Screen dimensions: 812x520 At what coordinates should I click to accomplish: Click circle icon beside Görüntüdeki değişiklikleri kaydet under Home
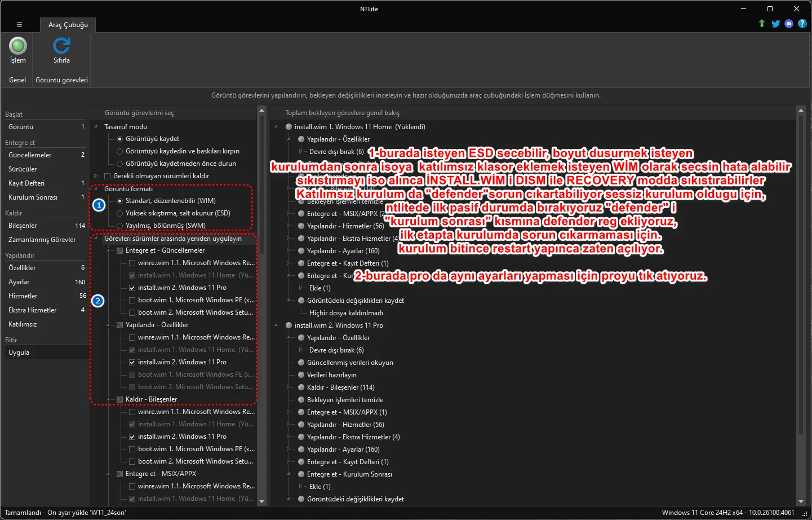(x=301, y=301)
